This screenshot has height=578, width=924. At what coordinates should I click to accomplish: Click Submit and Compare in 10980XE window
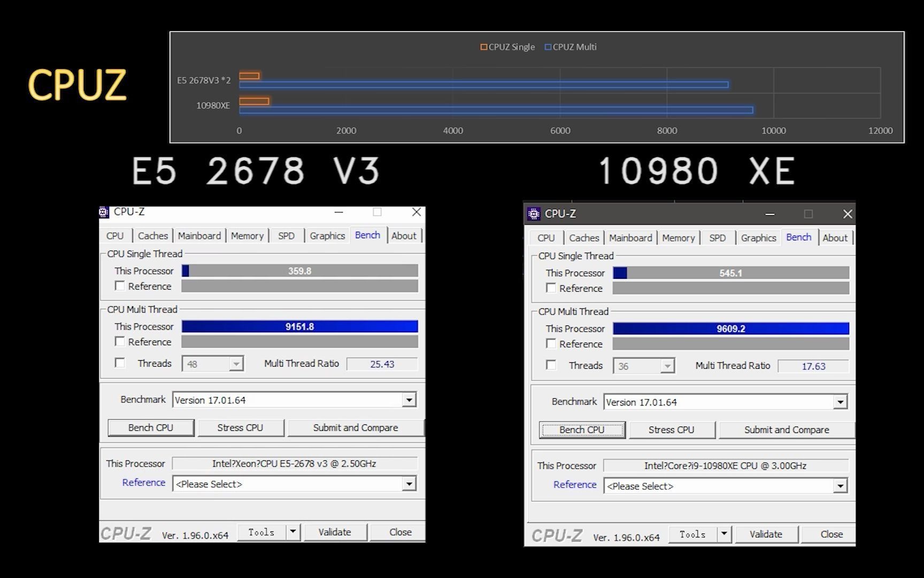pos(787,430)
